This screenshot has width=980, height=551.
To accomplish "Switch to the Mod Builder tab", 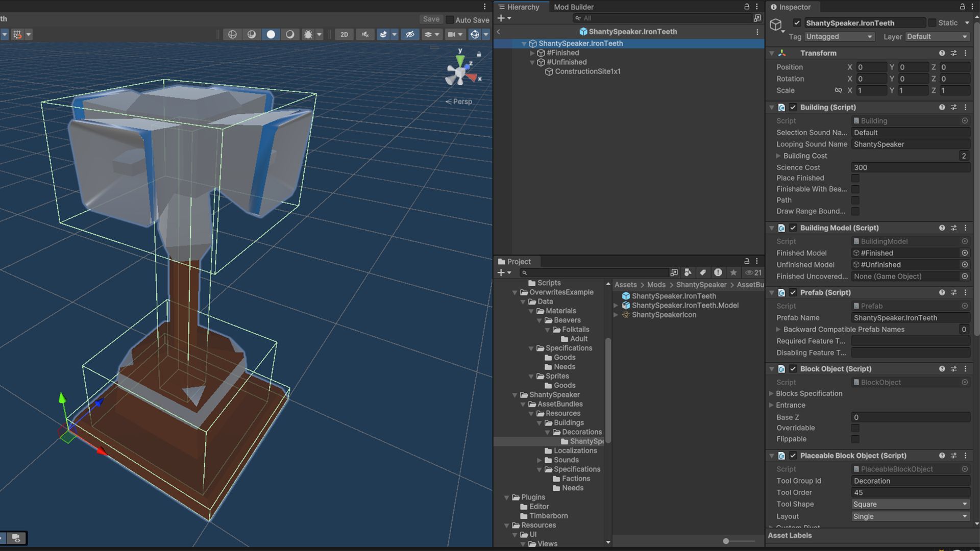I will [x=573, y=7].
